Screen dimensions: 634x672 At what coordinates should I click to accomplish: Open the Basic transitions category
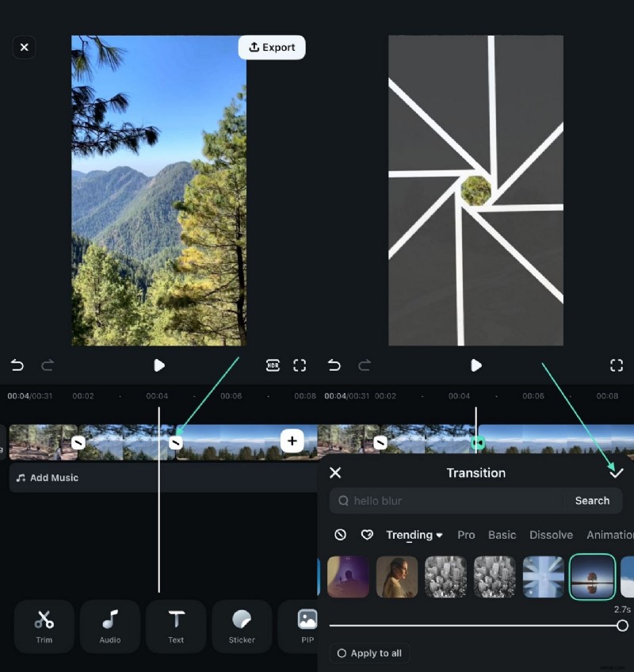coord(502,535)
